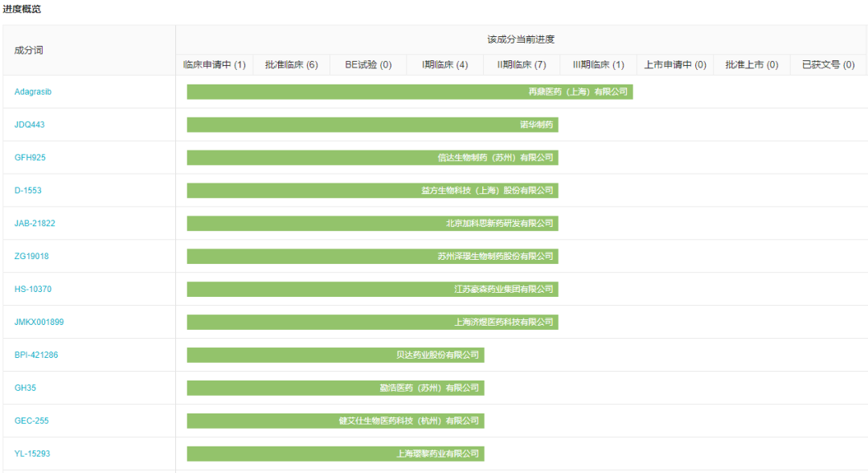Click the 北京加科思新药研发有限公司 progress bar

(x=373, y=223)
